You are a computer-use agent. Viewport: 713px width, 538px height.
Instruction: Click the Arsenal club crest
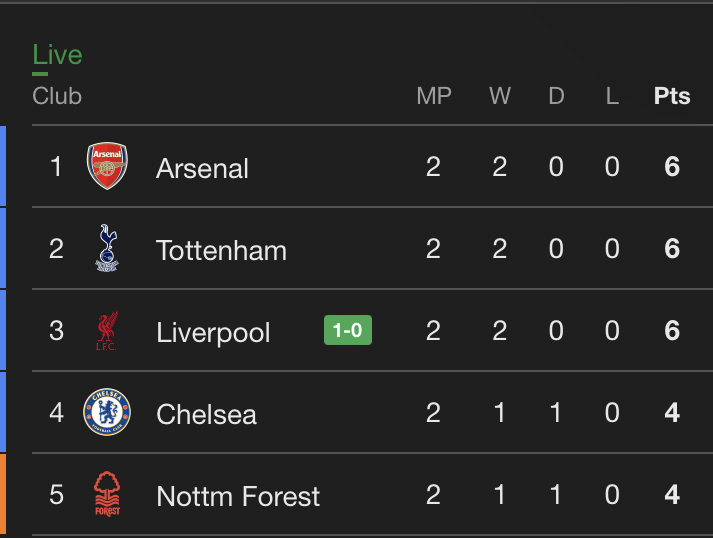(x=107, y=166)
